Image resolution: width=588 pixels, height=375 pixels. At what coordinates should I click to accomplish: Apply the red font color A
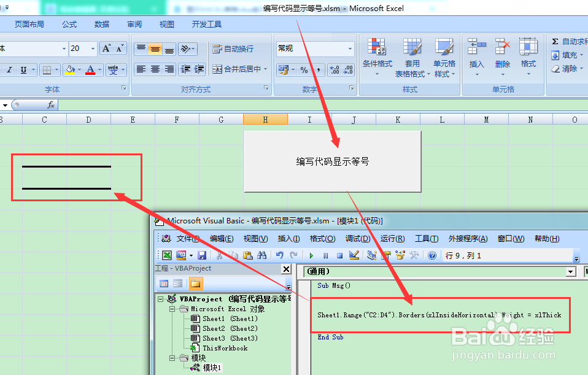pos(90,70)
